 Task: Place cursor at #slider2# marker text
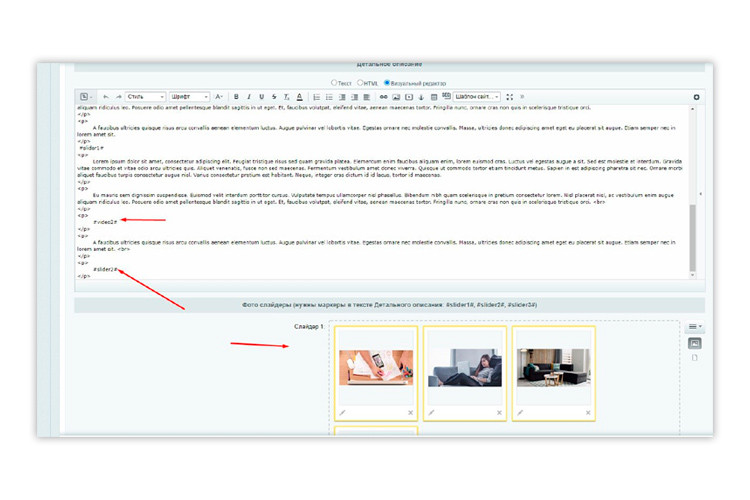point(105,269)
